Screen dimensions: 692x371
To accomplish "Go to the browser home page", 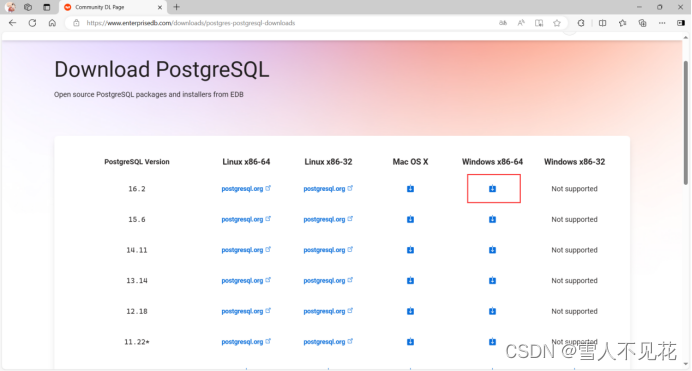I will click(x=52, y=23).
